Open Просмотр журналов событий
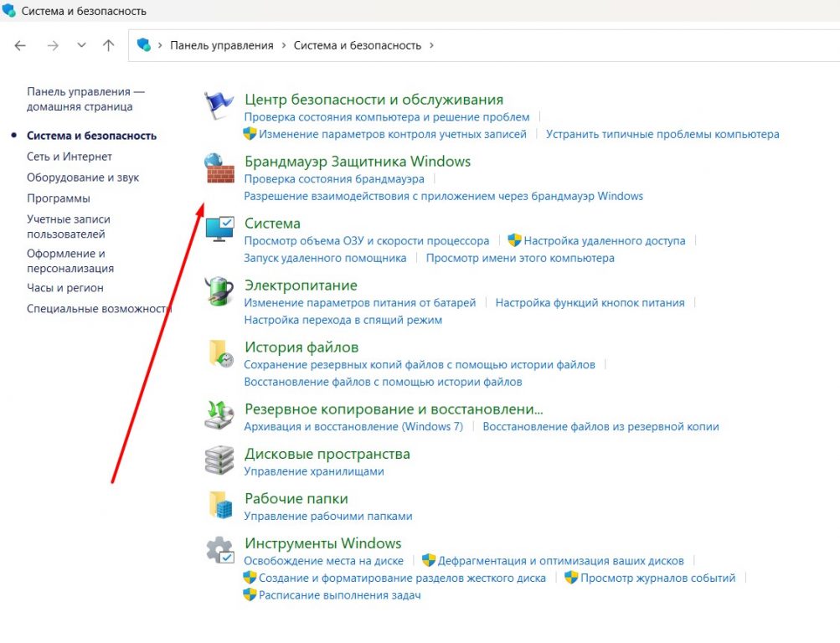840x643 pixels. click(x=658, y=579)
